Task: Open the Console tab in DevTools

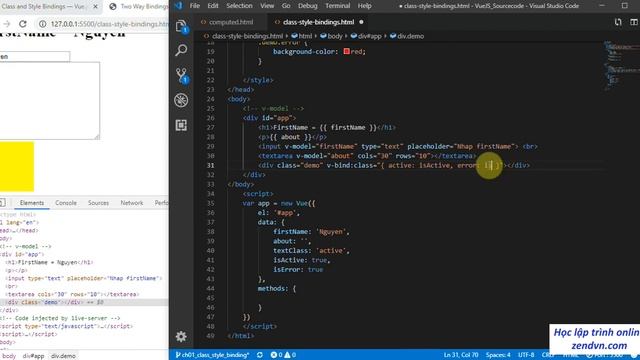Action: click(x=66, y=203)
